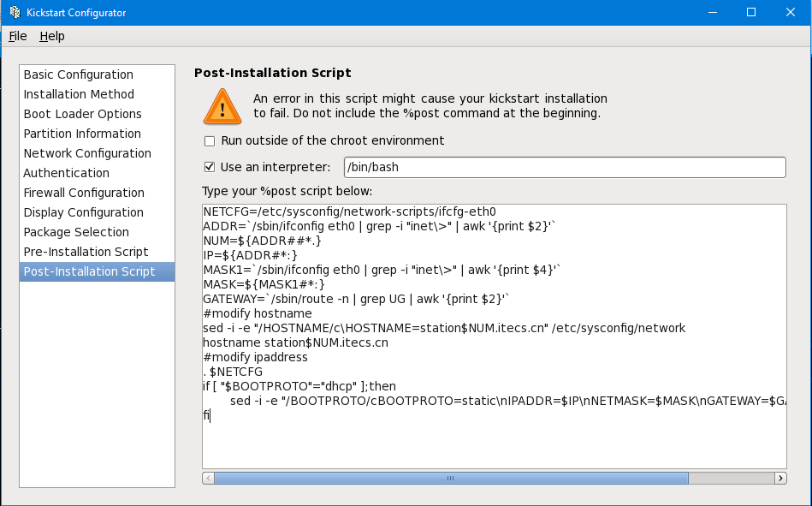Click the interpreter path input field
This screenshot has width=812, height=506.
coord(564,167)
